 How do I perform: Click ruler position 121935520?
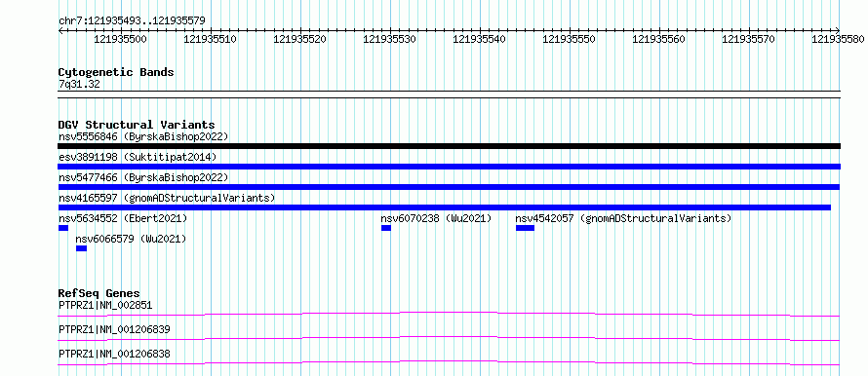[300, 39]
